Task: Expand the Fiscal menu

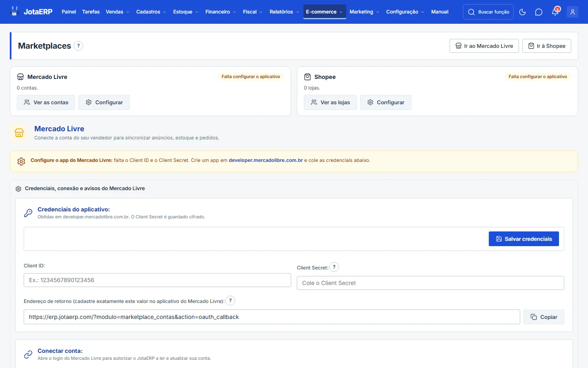Action: coord(253,12)
